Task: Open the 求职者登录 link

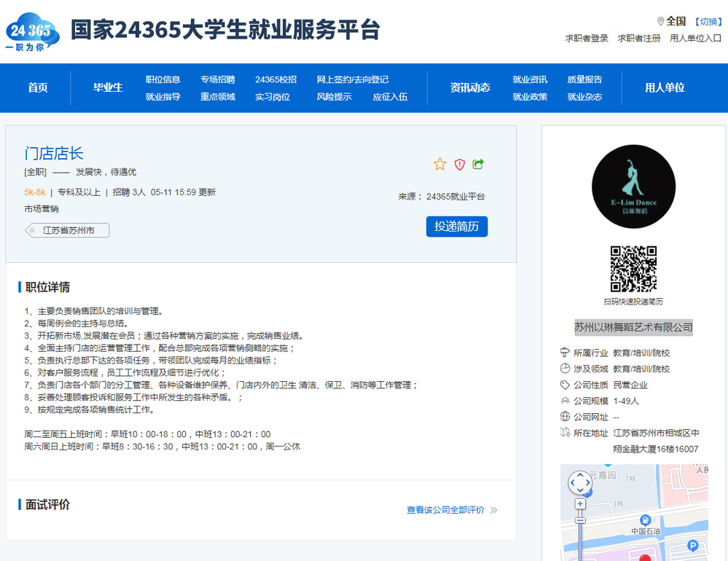Action: click(x=587, y=39)
